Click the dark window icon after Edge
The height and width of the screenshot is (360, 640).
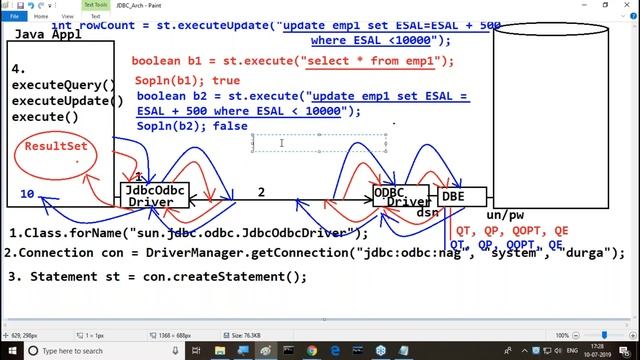coord(358,351)
